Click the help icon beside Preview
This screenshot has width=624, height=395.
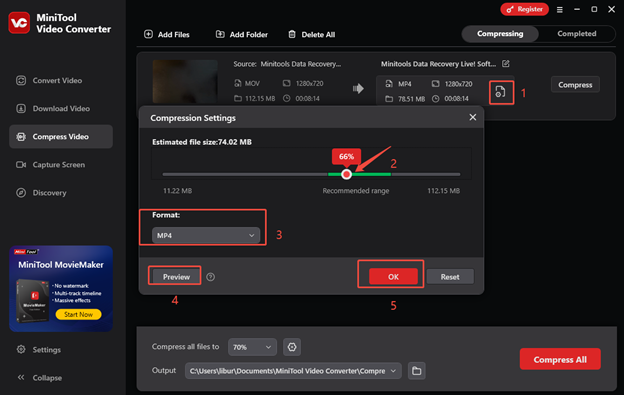click(x=211, y=277)
